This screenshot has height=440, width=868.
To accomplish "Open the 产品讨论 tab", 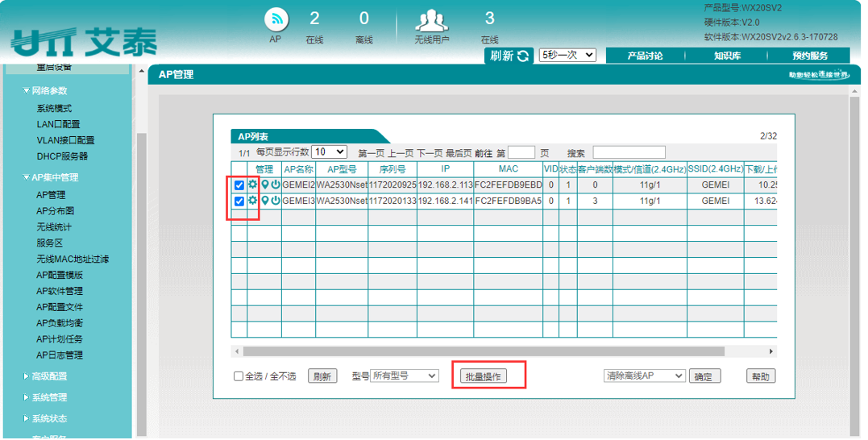I will point(645,56).
